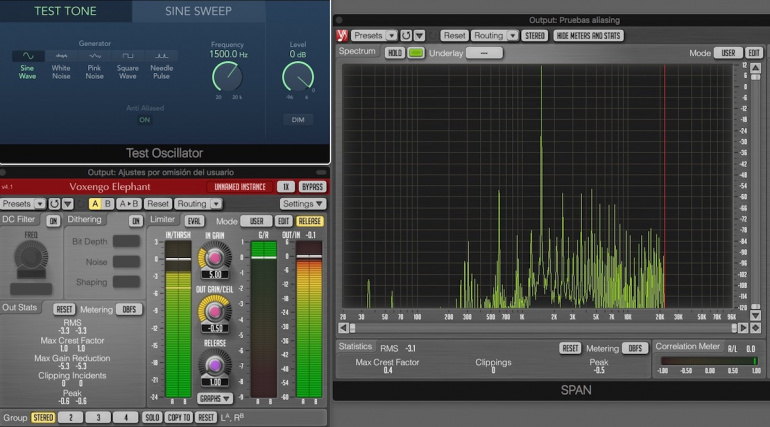
Task: Open the Elephant Settings dropdown
Action: (x=303, y=204)
